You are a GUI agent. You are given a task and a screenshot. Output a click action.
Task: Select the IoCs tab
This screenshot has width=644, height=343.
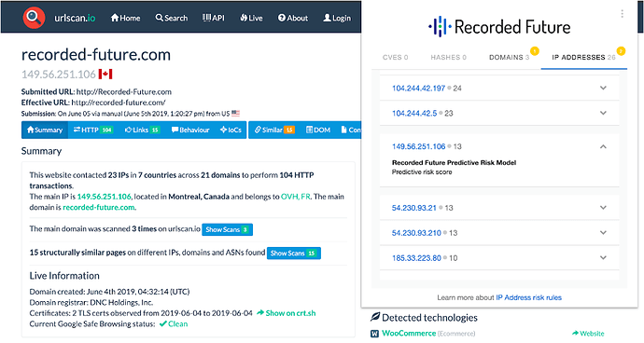(x=231, y=130)
